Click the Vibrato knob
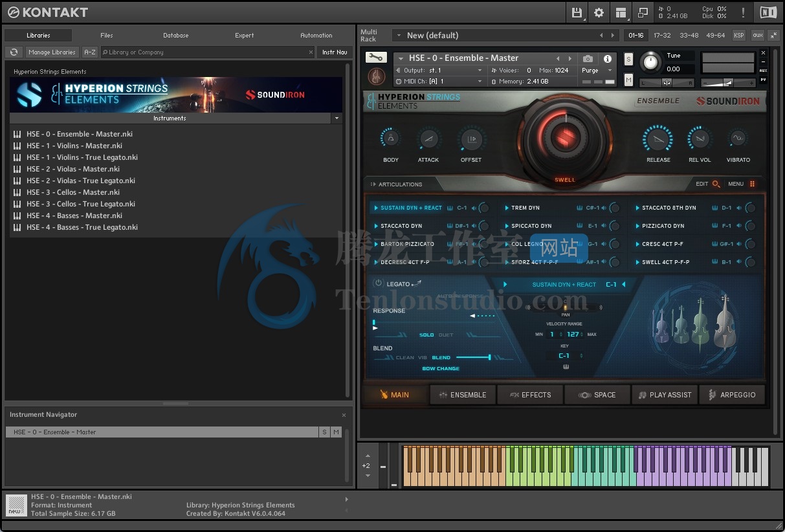Image resolution: width=785 pixels, height=532 pixels. pos(738,139)
